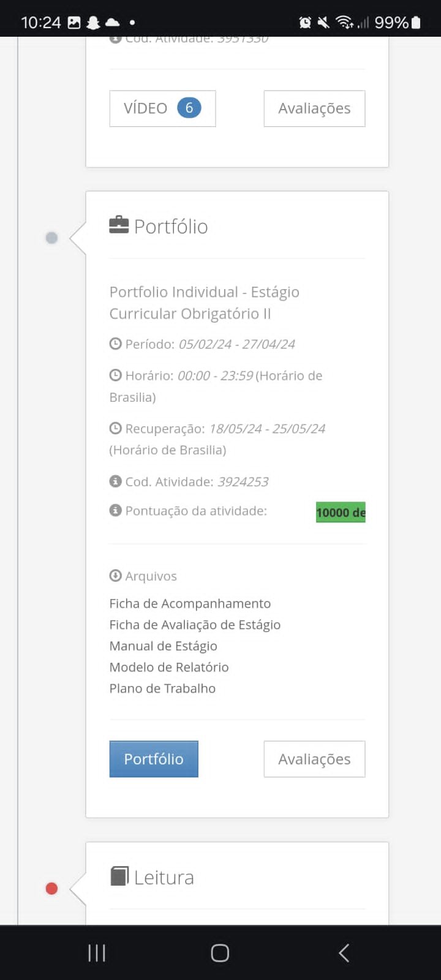Open the Android recent apps view
The width and height of the screenshot is (441, 980).
[97, 952]
